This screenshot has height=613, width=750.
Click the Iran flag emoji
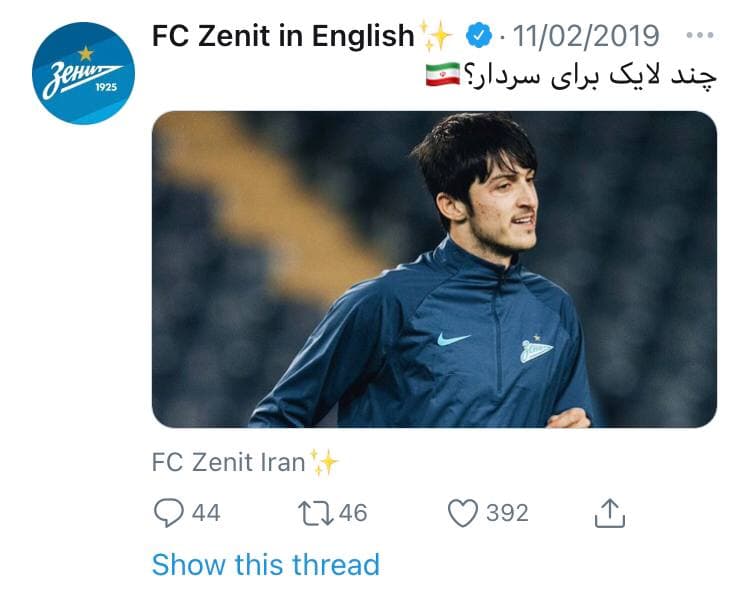click(442, 75)
